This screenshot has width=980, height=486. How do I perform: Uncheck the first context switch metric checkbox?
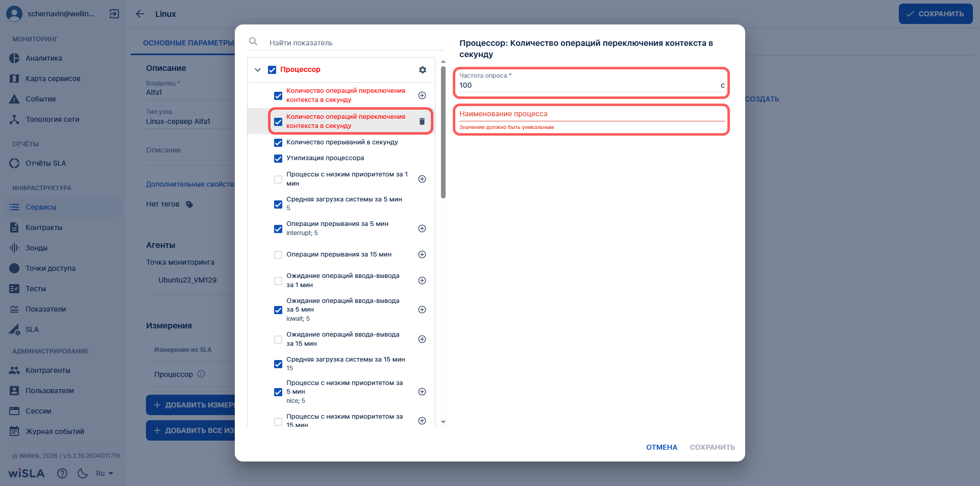(x=278, y=96)
